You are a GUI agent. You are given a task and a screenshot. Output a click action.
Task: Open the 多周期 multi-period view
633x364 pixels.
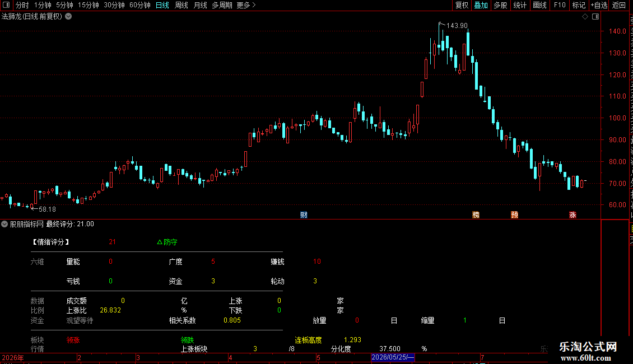[222, 5]
